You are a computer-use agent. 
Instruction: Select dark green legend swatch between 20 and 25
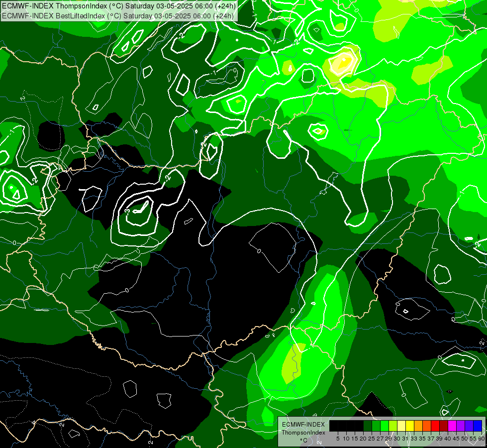point(368,426)
